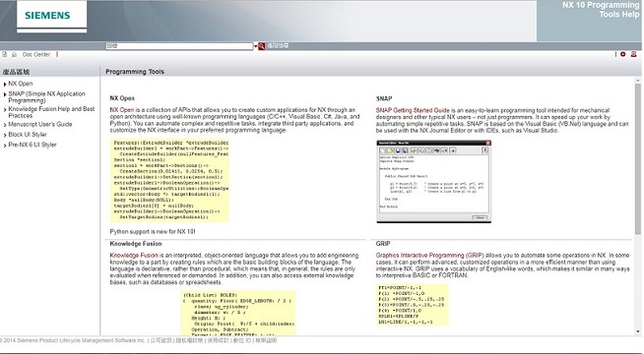Open the SNAP Getting Started Guide link

(x=413, y=110)
